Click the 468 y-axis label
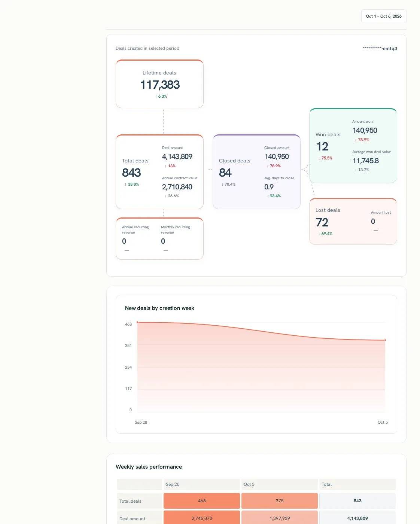Screen dimensions: 420x524 pos(128,324)
